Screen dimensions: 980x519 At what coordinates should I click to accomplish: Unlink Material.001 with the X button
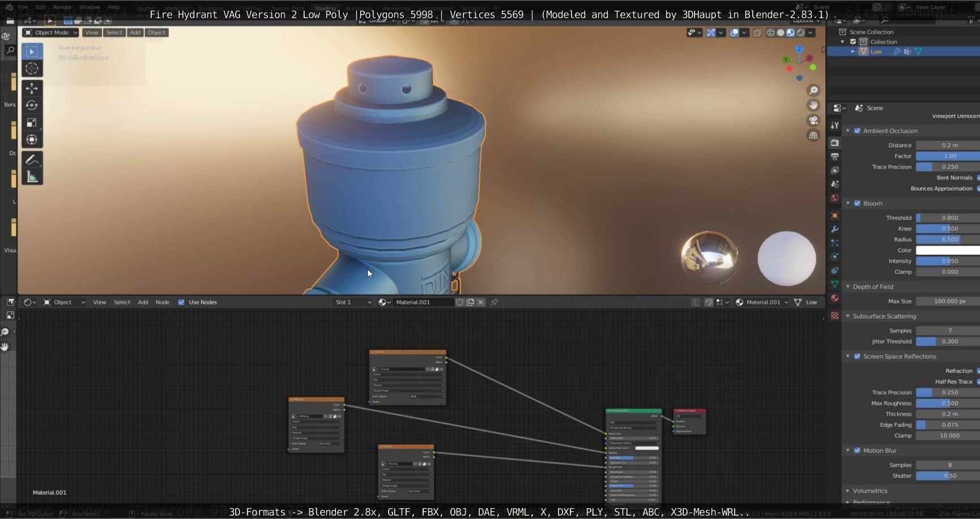[481, 302]
